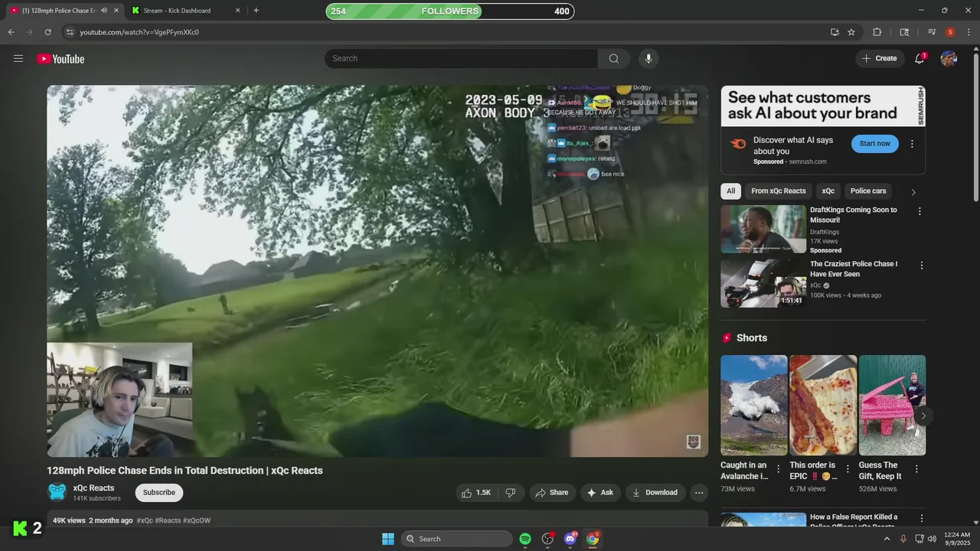The height and width of the screenshot is (551, 980).
Task: Go back in Chrome
Action: [x=11, y=32]
